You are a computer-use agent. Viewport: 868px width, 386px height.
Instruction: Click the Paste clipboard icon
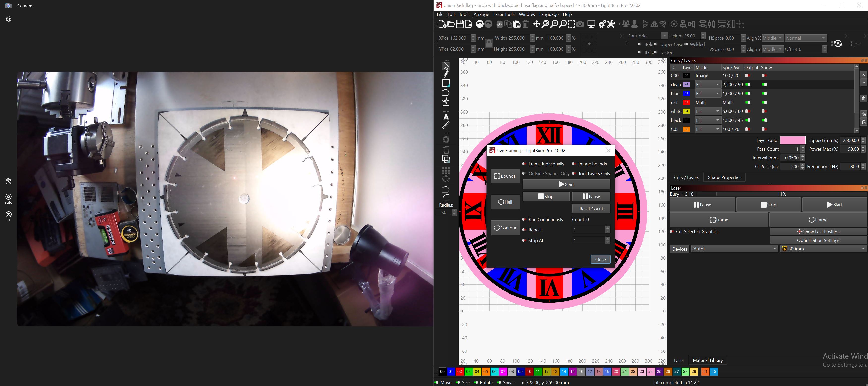click(x=517, y=24)
